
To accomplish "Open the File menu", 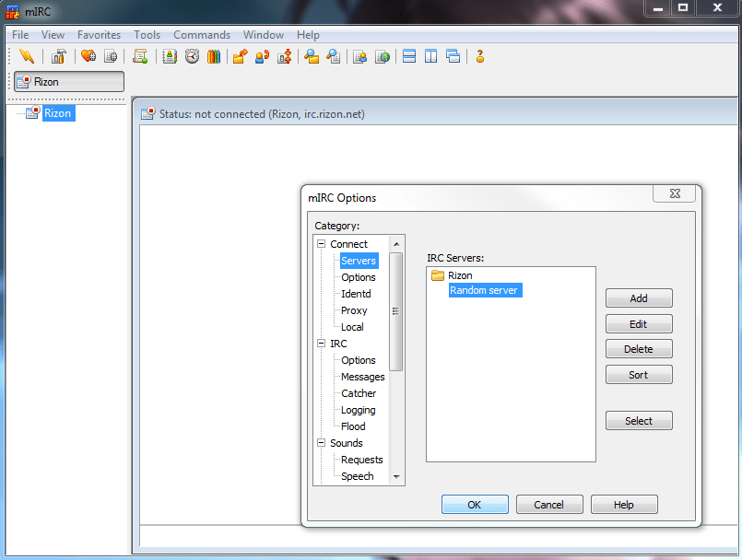I will click(x=20, y=35).
